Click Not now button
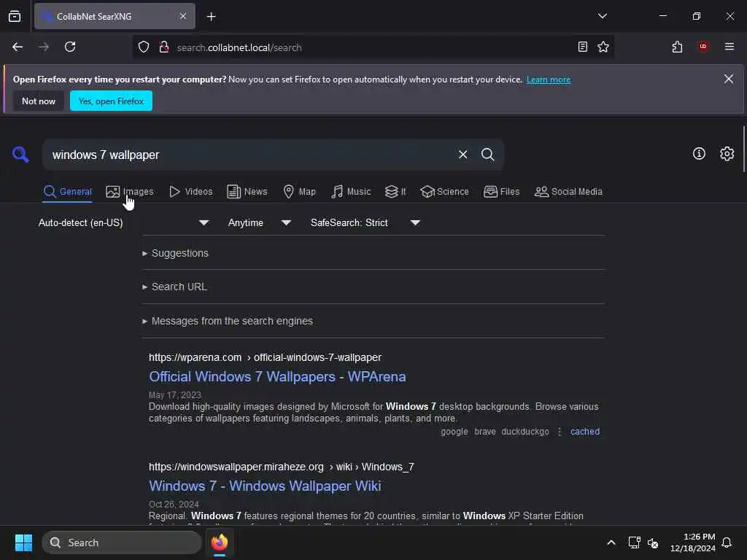Screen dimensions: 747x560 [39, 101]
